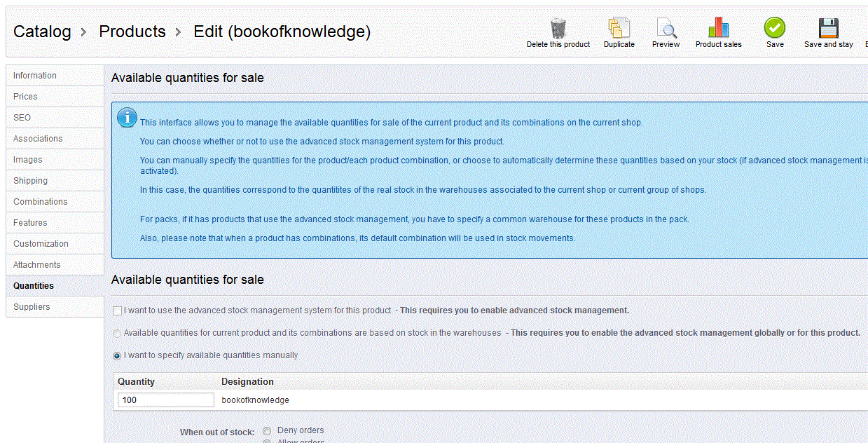Go to the SEO section
The image size is (868, 443).
tap(20, 117)
